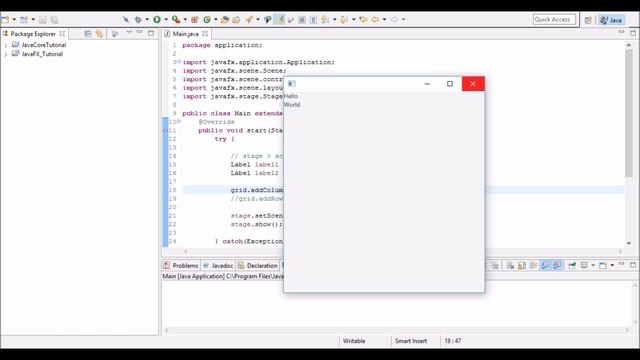Open the Run configurations dropdown arrow
This screenshot has width=640, height=360.
(166, 19)
